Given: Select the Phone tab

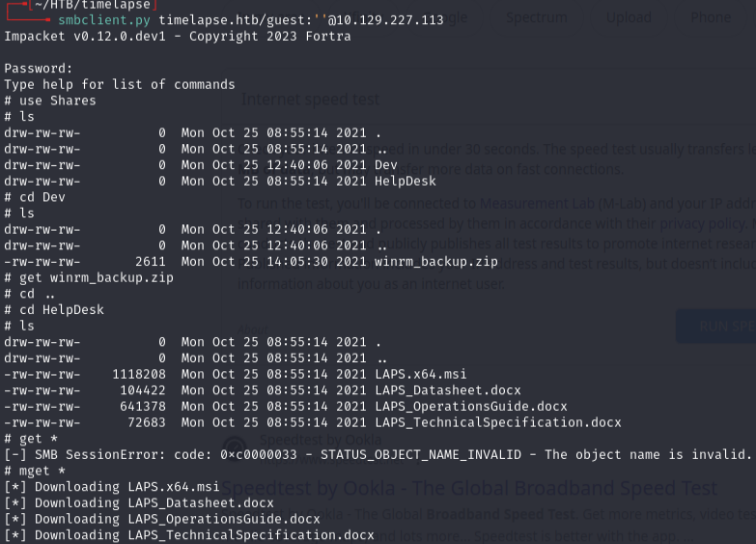Looking at the screenshot, I should [x=711, y=17].
